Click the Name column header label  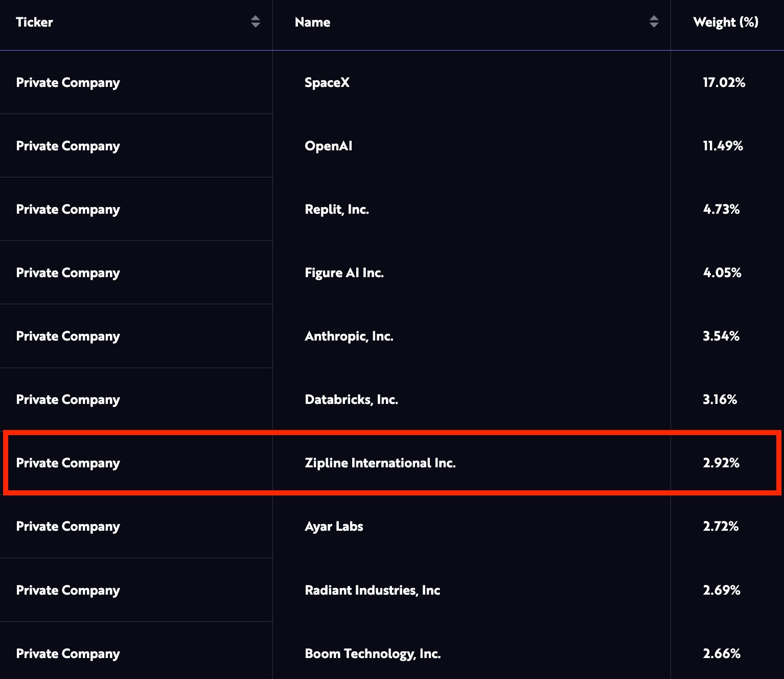click(312, 22)
